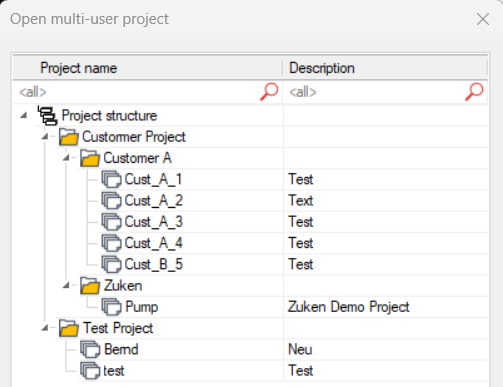Sort by the Description column header
This screenshot has width=503, height=387.
[385, 68]
